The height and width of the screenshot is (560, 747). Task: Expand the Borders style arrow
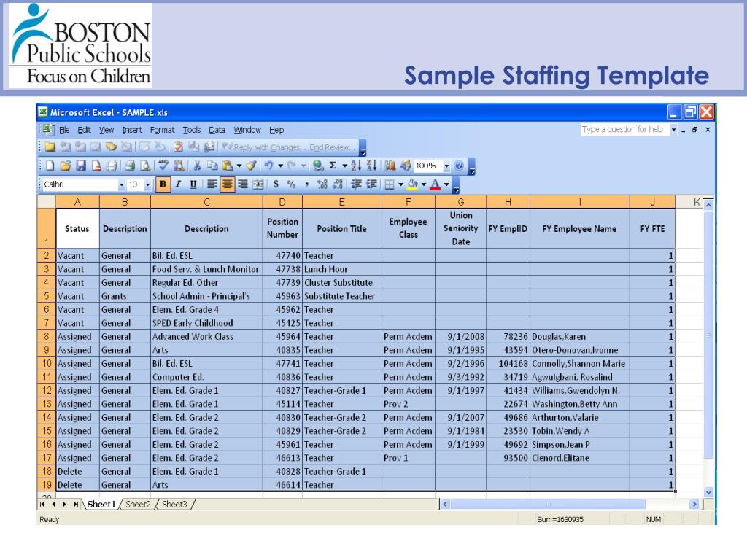[400, 184]
